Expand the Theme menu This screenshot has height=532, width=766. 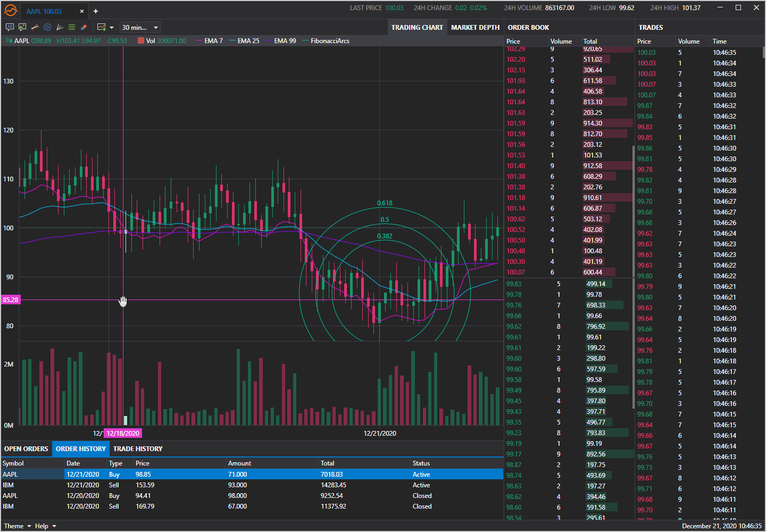tap(17, 526)
